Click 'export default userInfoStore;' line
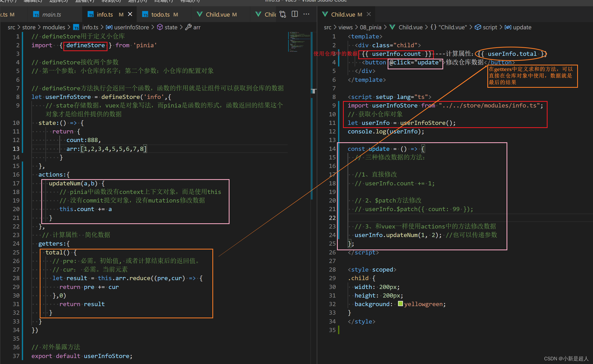Screen dimensions: 593x364 82,356
